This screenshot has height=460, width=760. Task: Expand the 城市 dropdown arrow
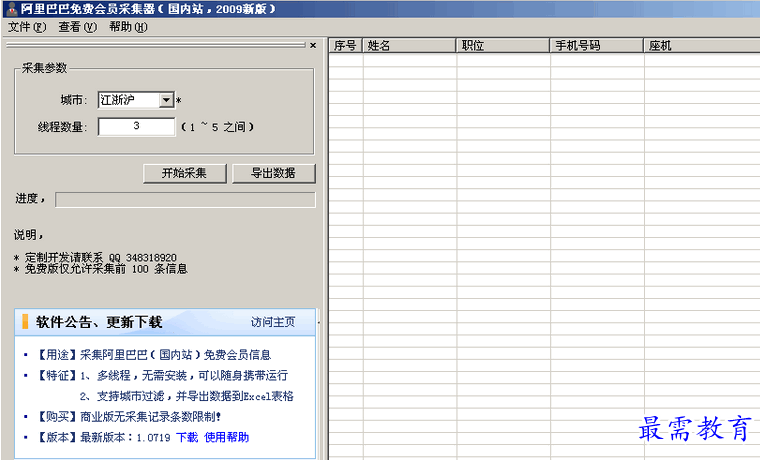(x=166, y=100)
